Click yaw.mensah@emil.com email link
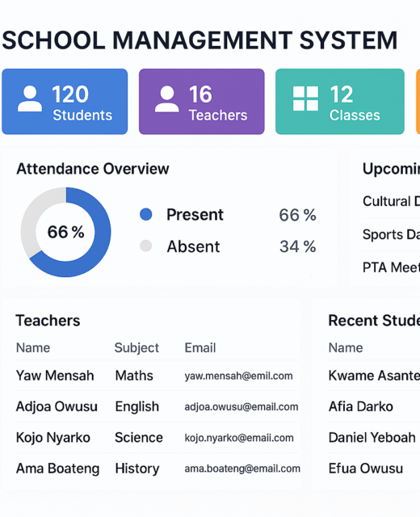 click(x=238, y=376)
